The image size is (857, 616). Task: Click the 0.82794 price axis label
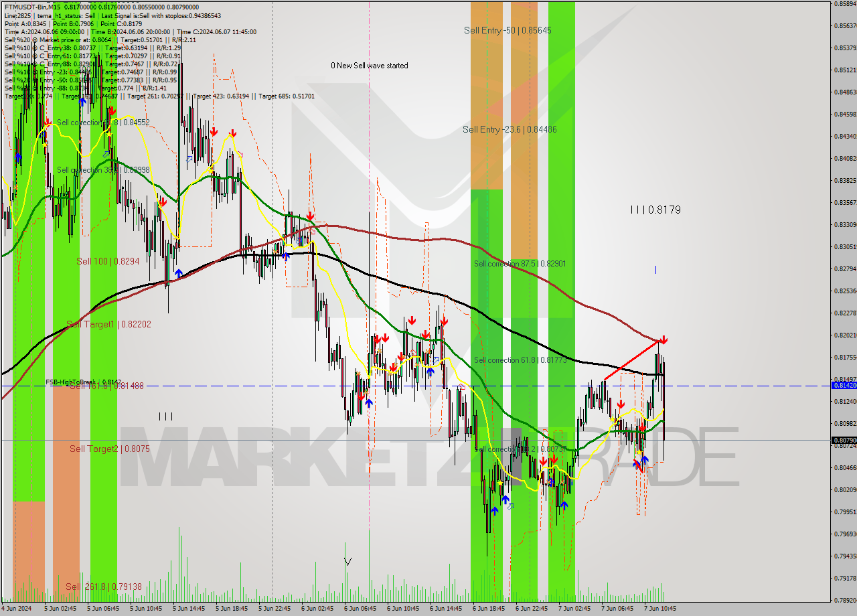pos(845,268)
